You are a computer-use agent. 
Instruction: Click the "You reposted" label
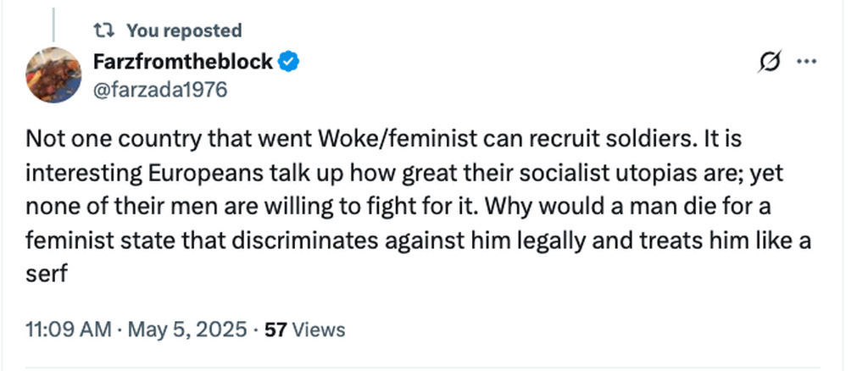(184, 30)
